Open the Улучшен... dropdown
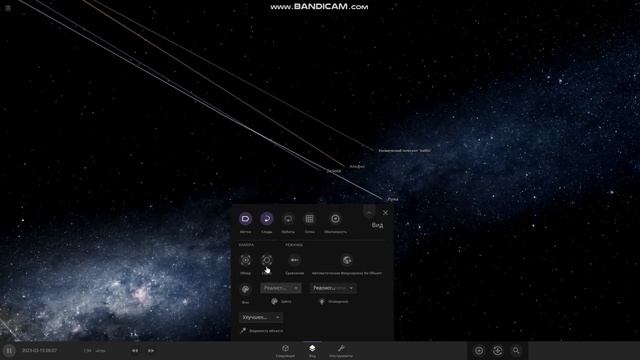The height and width of the screenshot is (360, 640). pos(261,317)
